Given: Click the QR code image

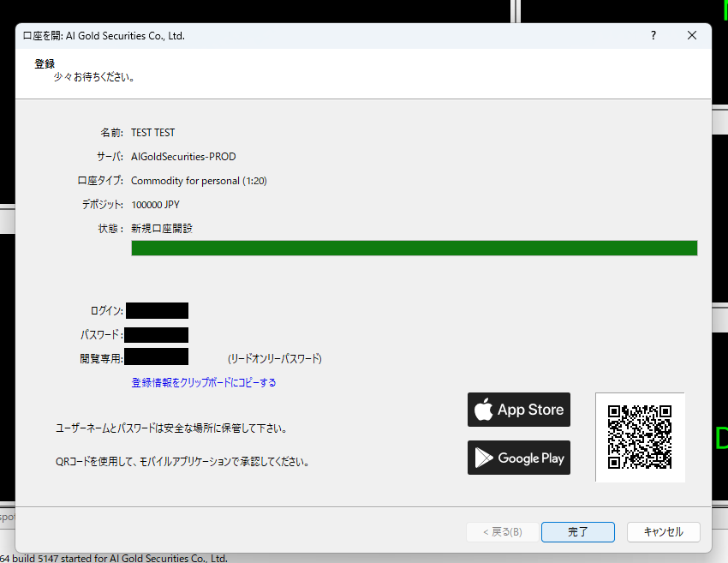Looking at the screenshot, I should coord(640,437).
